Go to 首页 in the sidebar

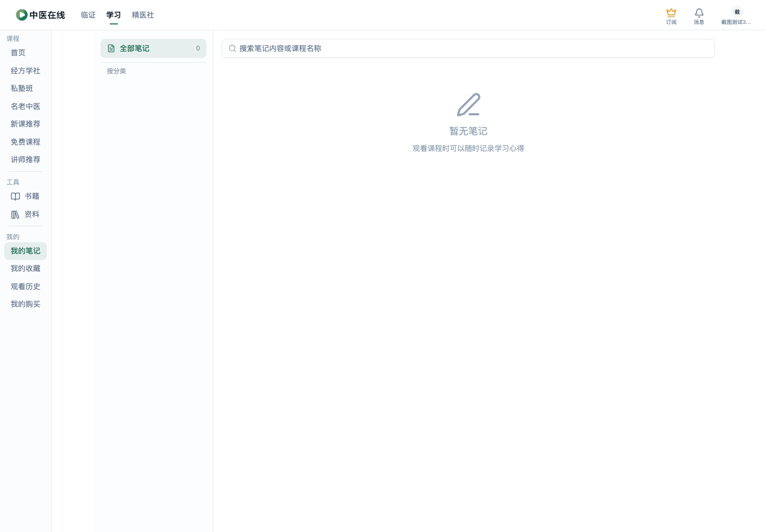(x=26, y=53)
